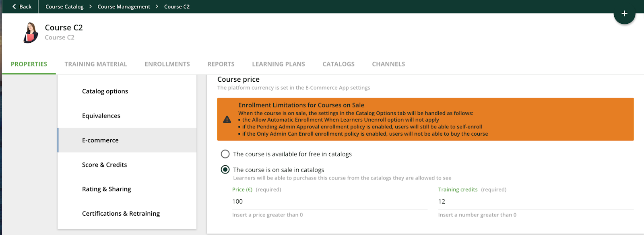Viewport: 644px width, 235px height.
Task: Open Certifications & Retraining section
Action: pyautogui.click(x=121, y=214)
